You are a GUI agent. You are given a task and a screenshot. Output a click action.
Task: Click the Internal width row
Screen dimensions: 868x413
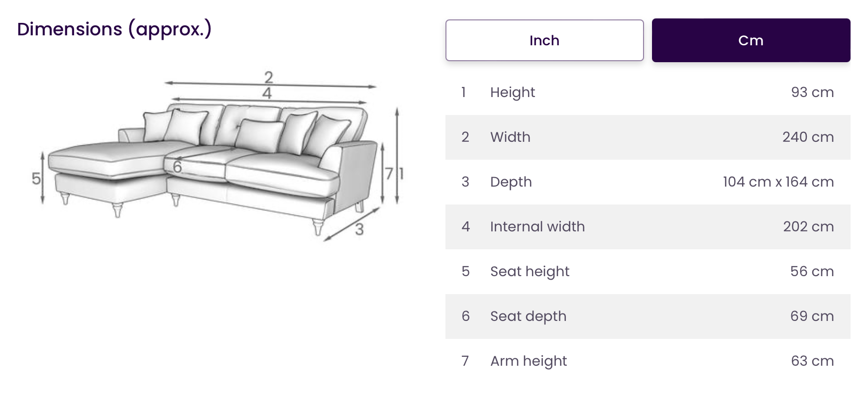648,227
